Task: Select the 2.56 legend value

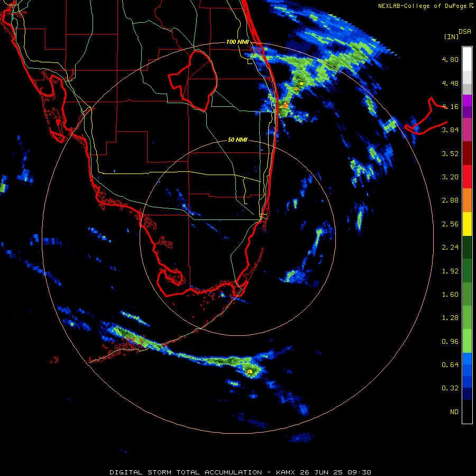Action: [450, 224]
